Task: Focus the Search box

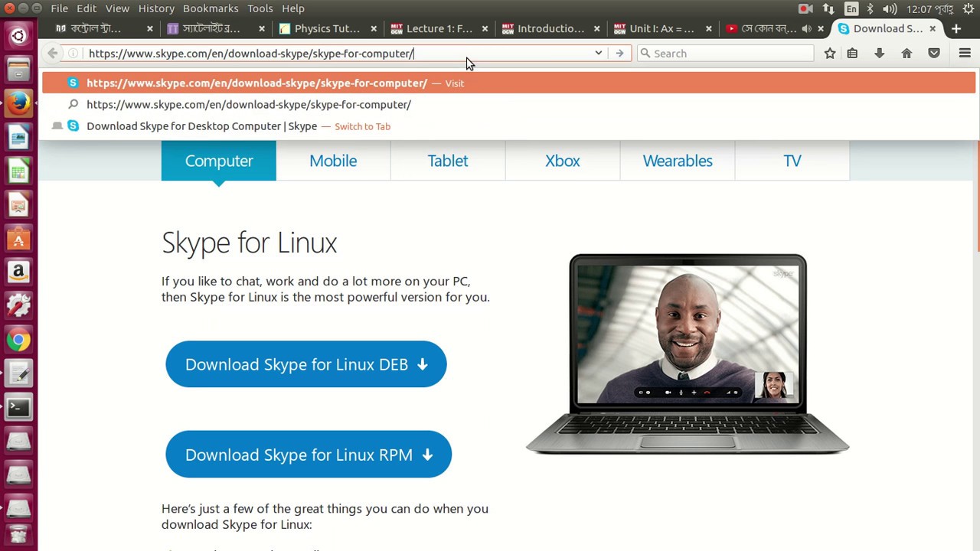Action: coord(725,54)
